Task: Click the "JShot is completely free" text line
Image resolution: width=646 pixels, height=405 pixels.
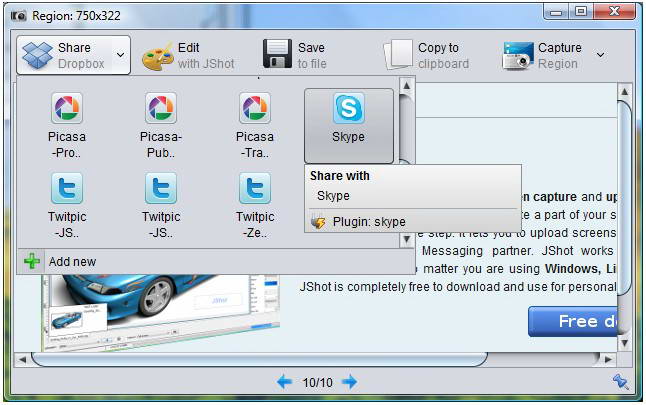Action: point(457,287)
